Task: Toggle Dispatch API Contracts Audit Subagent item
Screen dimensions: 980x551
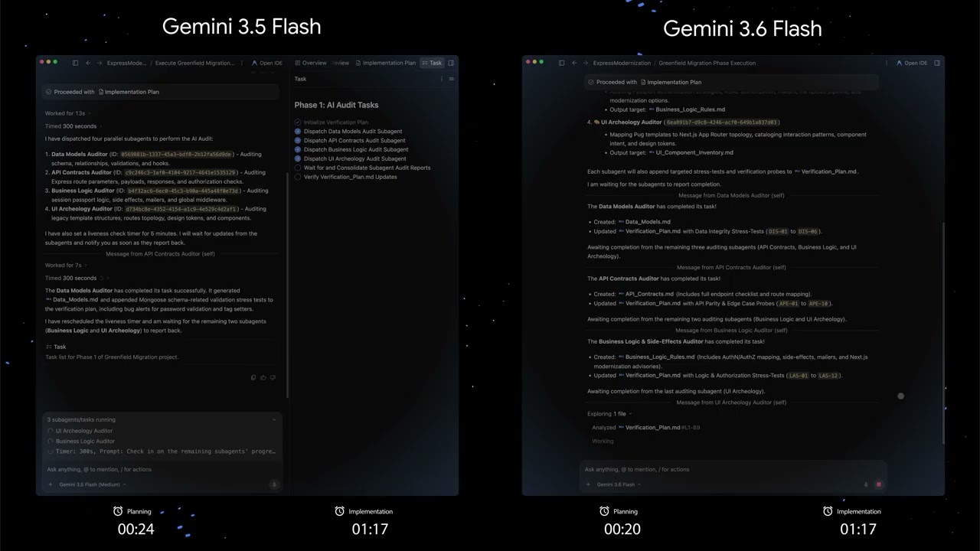Action: pos(298,141)
